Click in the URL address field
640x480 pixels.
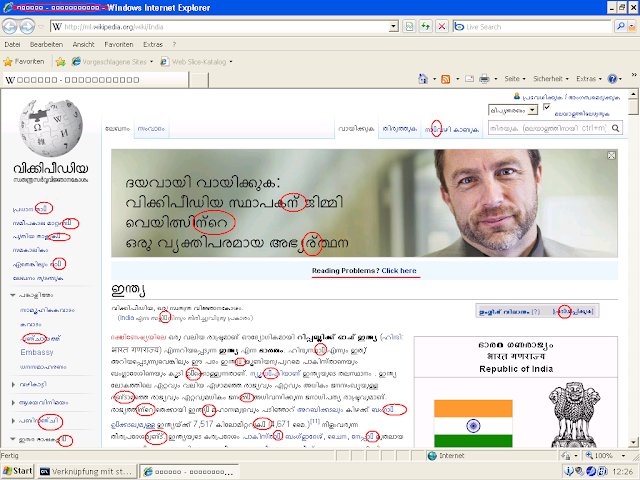pos(220,27)
